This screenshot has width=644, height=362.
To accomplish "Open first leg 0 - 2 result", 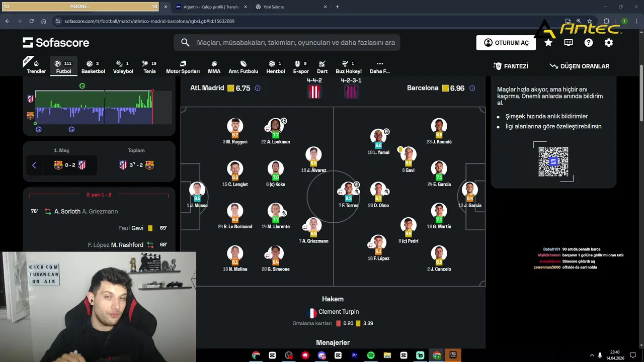I will click(x=70, y=165).
